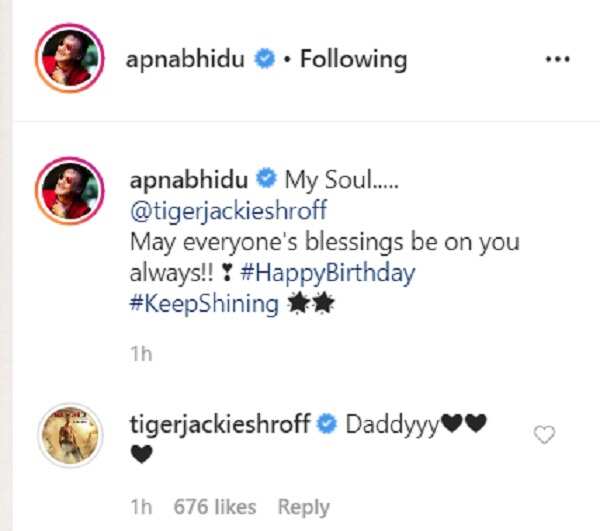This screenshot has height=531, width=600.
Task: Click the verified badge beside the header username
Action: [x=264, y=60]
